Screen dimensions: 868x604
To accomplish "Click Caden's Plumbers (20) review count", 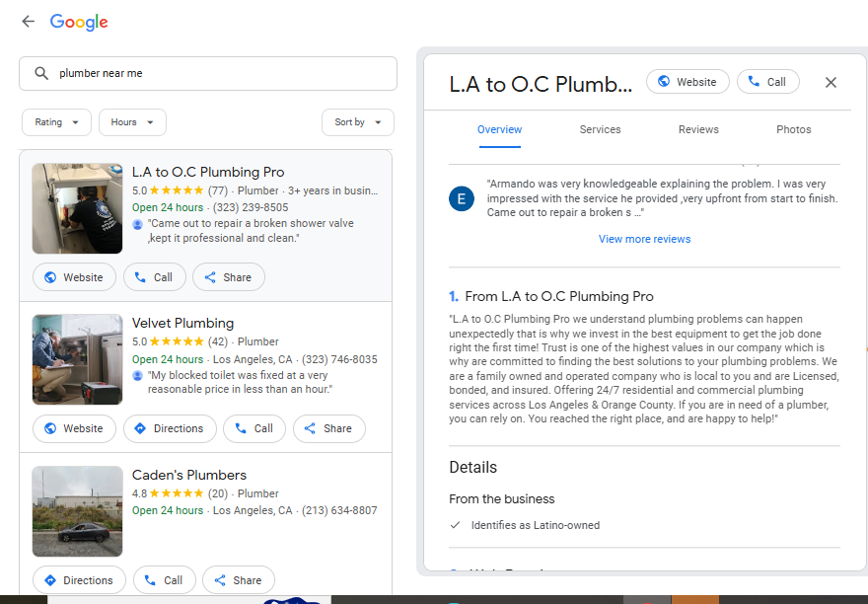I will pyautogui.click(x=218, y=493).
